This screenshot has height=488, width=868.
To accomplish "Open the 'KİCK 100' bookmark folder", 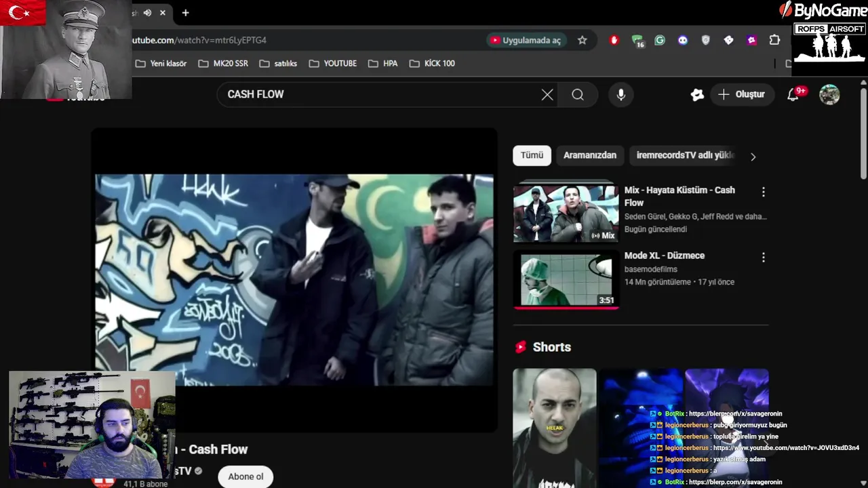I will [432, 63].
